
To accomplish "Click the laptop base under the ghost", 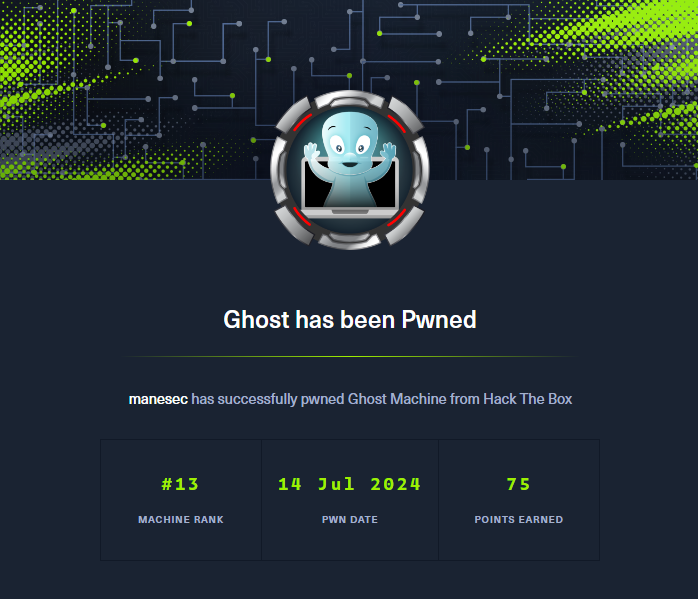I will coord(350,212).
